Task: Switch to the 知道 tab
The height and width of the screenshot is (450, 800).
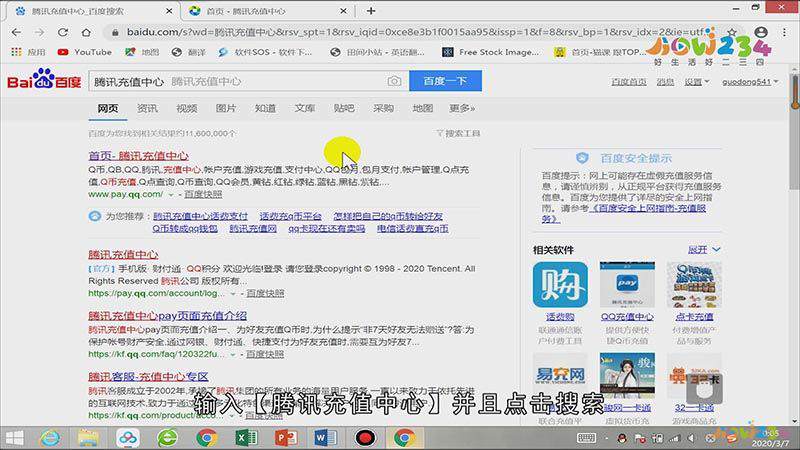Action: point(265,108)
